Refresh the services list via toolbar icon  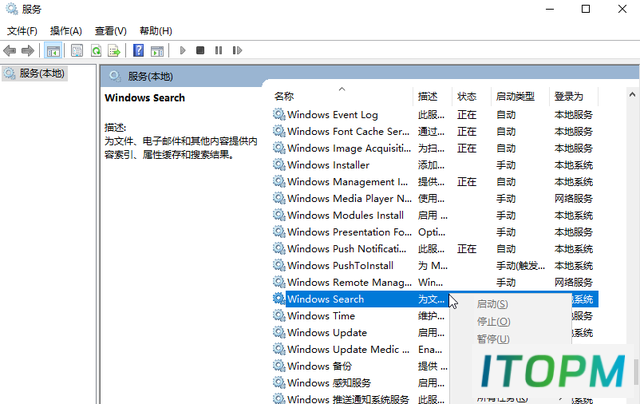point(96,51)
